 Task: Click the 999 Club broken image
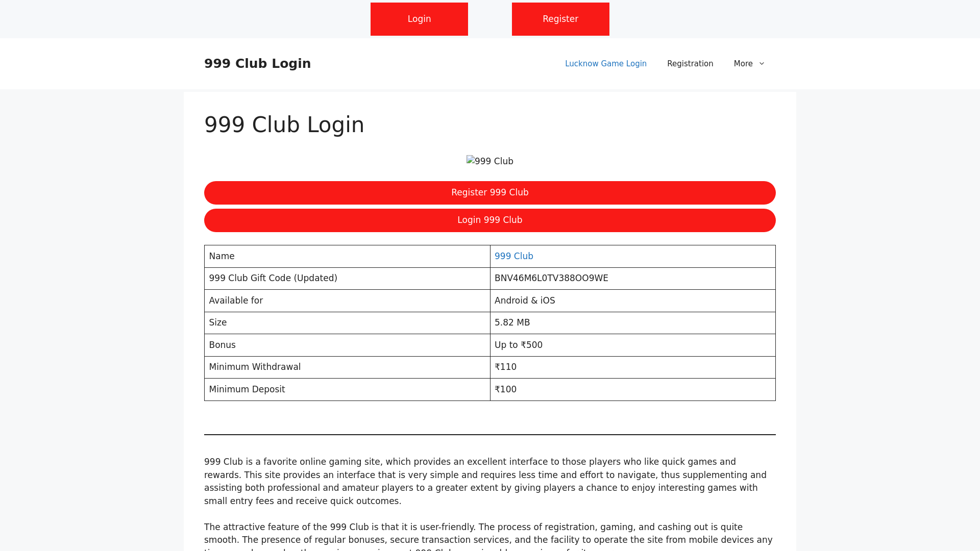point(490,161)
